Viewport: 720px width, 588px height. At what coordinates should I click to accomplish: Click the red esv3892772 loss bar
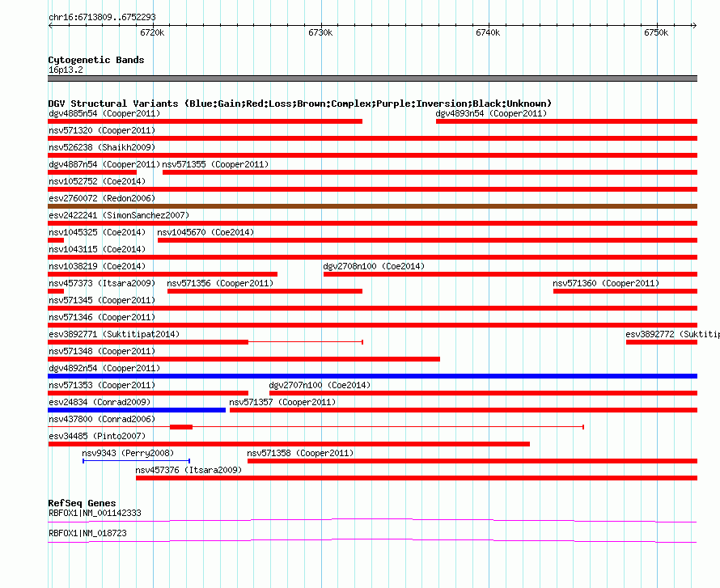click(662, 342)
